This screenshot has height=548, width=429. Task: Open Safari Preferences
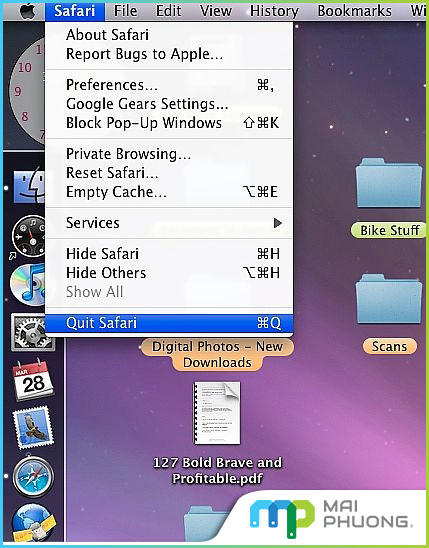click(169, 85)
